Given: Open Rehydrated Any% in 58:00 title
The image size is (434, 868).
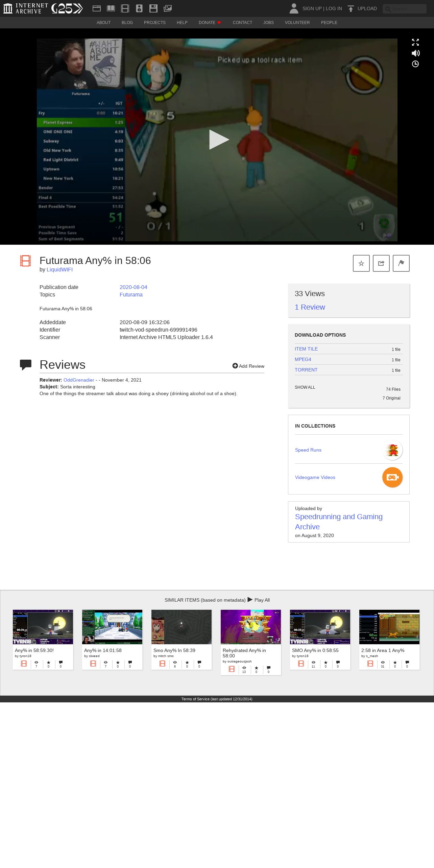Looking at the screenshot, I should tap(244, 653).
